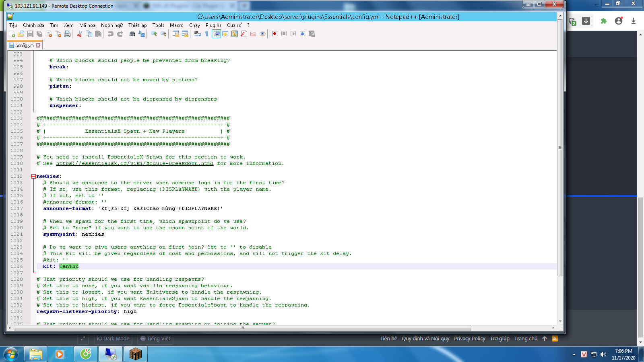Open Find with the binoculars icon

click(x=132, y=34)
